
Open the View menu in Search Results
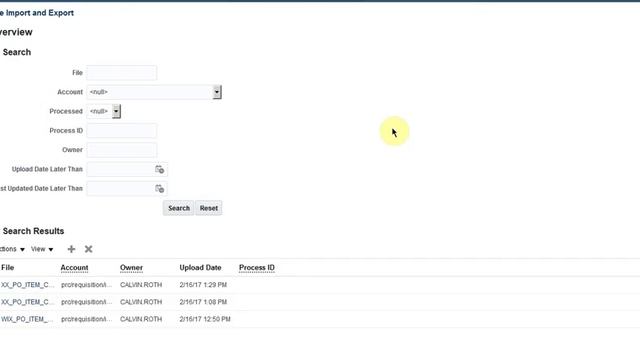[42, 249]
